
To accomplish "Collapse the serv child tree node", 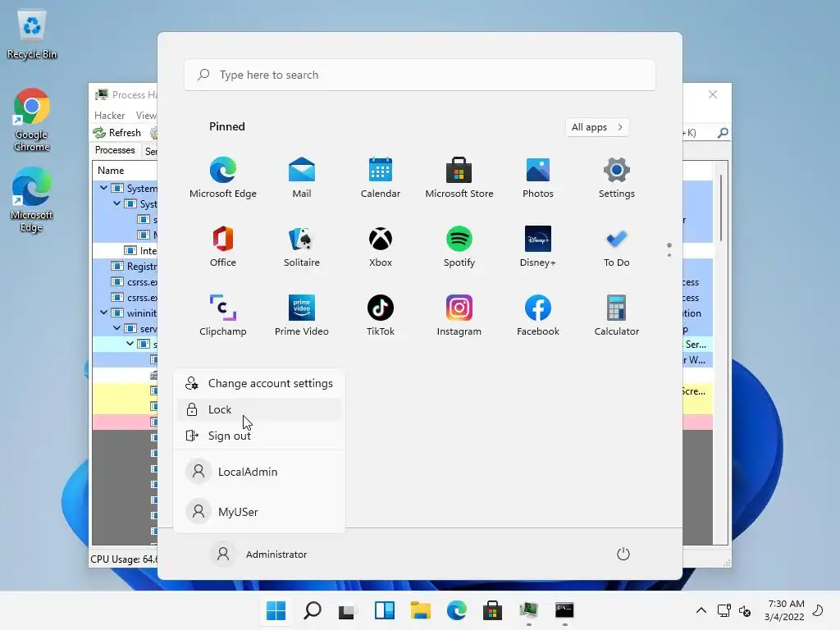I will 116,328.
